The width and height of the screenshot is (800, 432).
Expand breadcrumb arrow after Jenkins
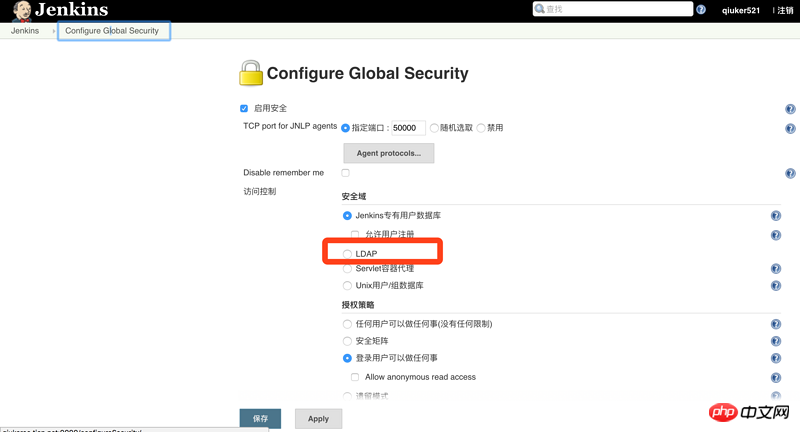54,31
